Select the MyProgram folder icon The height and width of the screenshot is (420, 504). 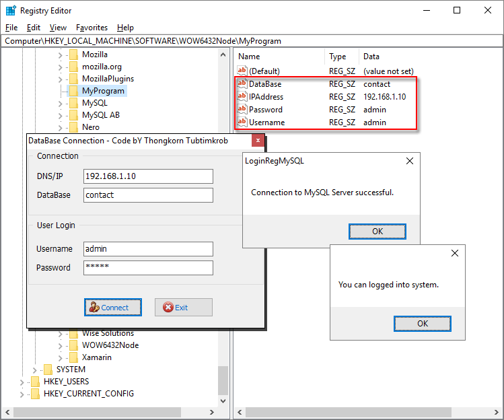[73, 91]
